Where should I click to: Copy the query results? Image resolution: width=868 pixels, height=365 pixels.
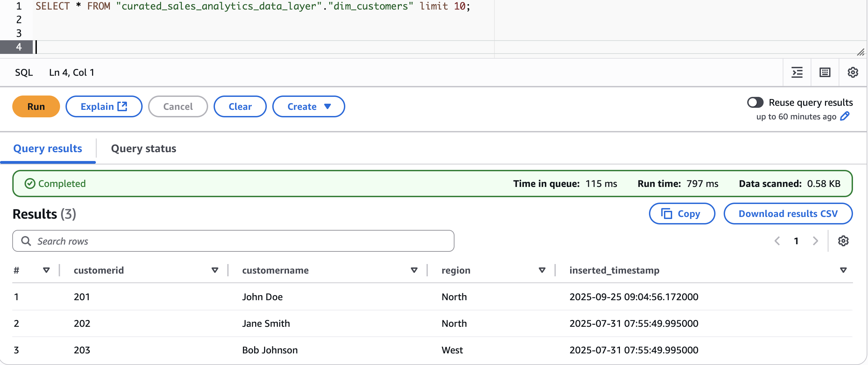(682, 214)
